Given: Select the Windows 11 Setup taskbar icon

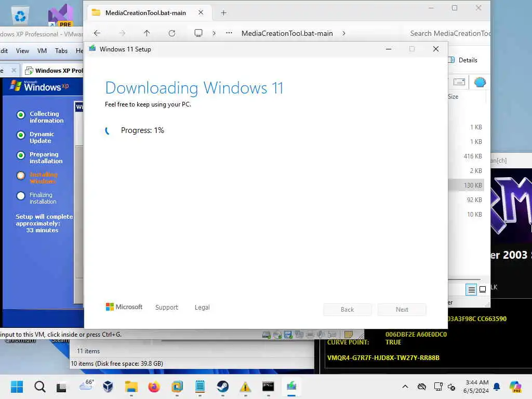Looking at the screenshot, I should [291, 386].
